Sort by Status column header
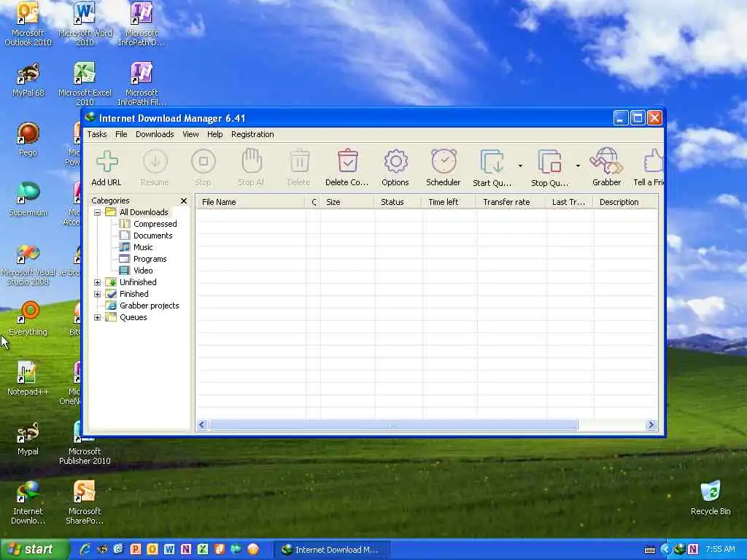The width and height of the screenshot is (747, 560). (398, 202)
